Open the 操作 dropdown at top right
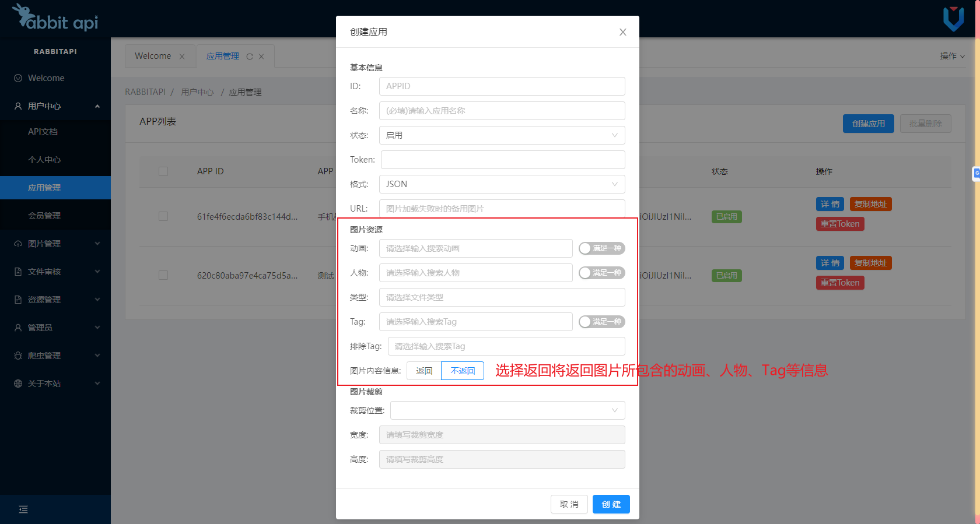The image size is (980, 524). 952,56
